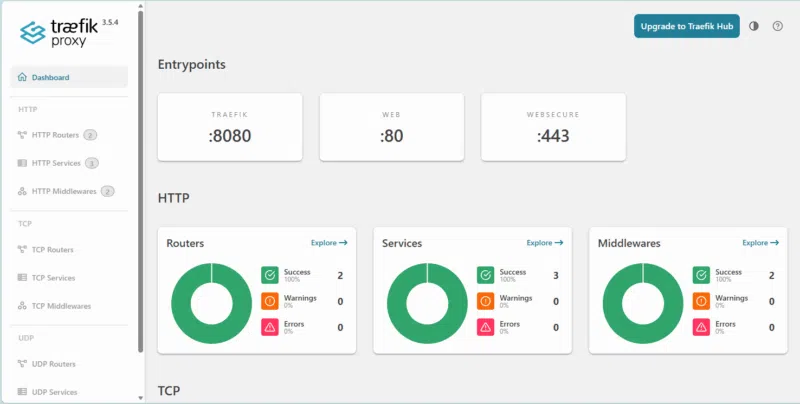Click the HTTP Services icon
This screenshot has width=800, height=404.
(x=22, y=163)
